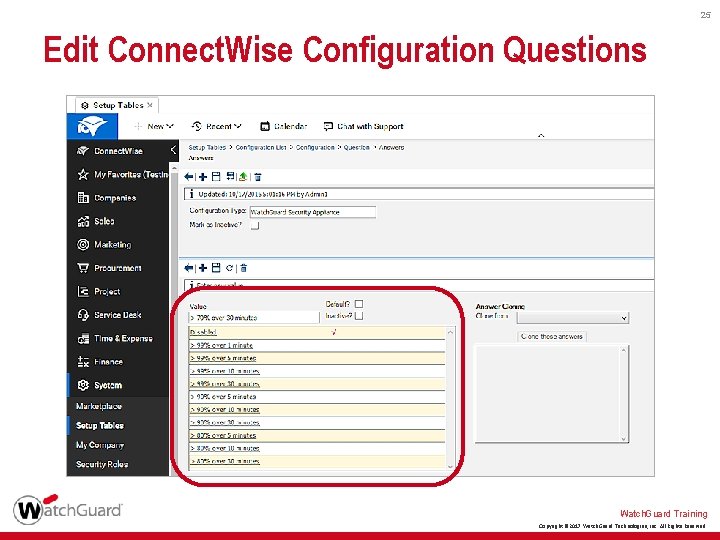Select '> 80% over 5 minutes' answer
This screenshot has height=540, width=720.
(x=317, y=435)
